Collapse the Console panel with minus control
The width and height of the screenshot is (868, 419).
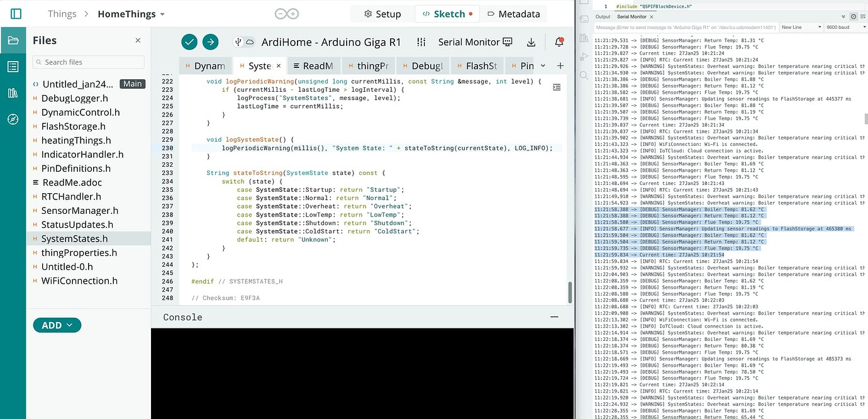554,317
